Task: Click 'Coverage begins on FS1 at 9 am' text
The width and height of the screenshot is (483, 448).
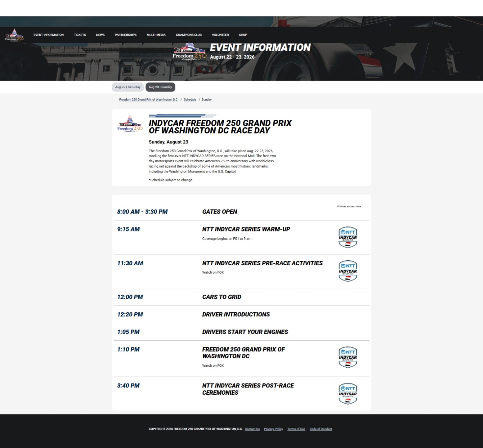Action: click(227, 239)
